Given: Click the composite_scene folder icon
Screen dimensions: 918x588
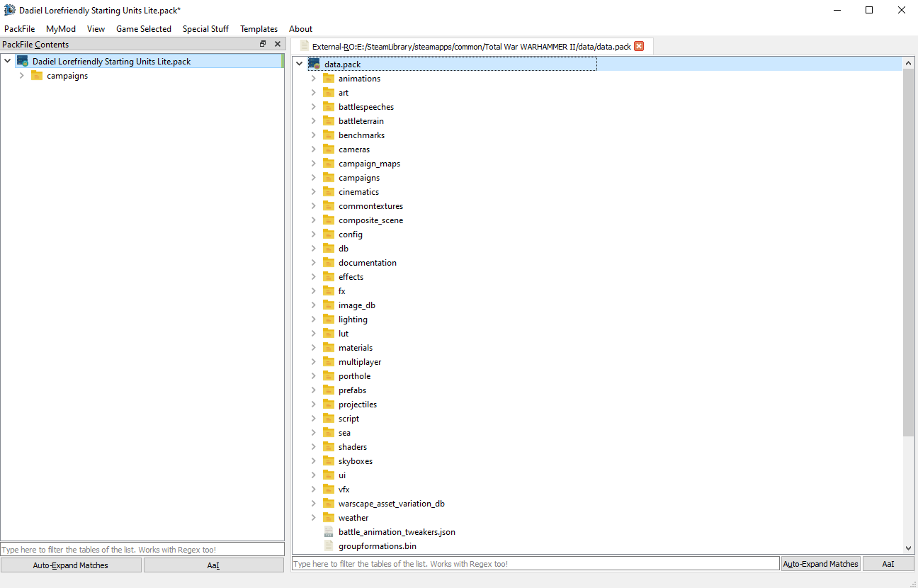Looking at the screenshot, I should pos(329,220).
